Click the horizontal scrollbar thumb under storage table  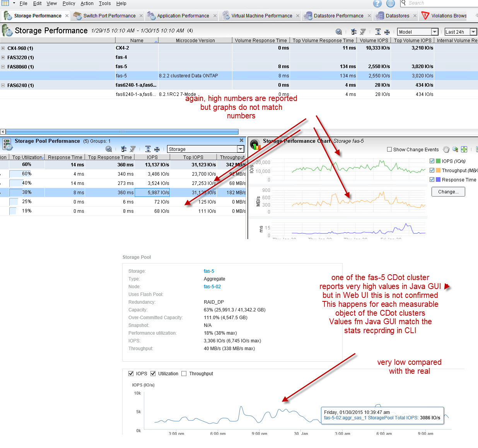122,132
